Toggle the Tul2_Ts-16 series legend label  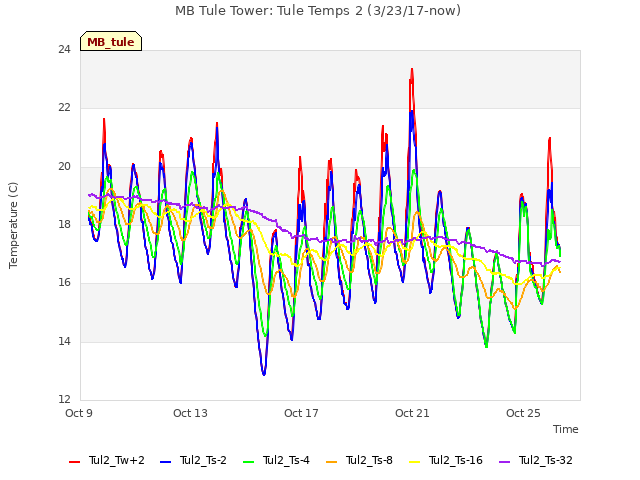[x=456, y=460]
